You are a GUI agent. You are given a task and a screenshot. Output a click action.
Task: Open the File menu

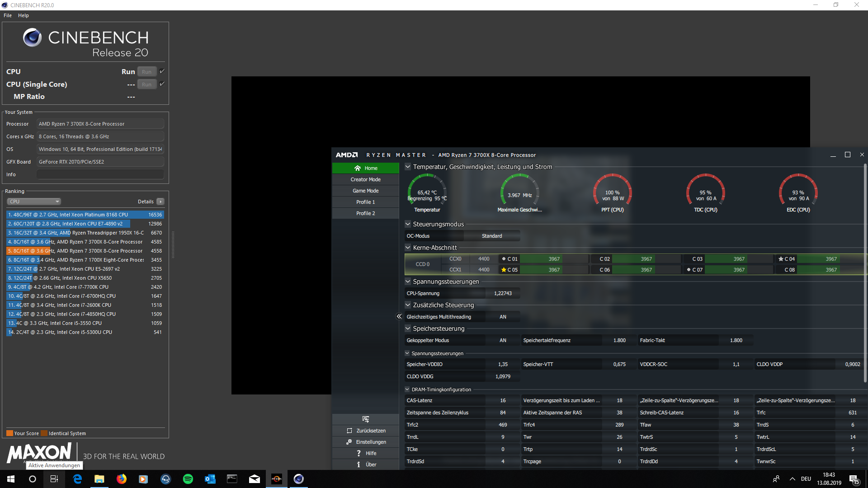pos(8,15)
